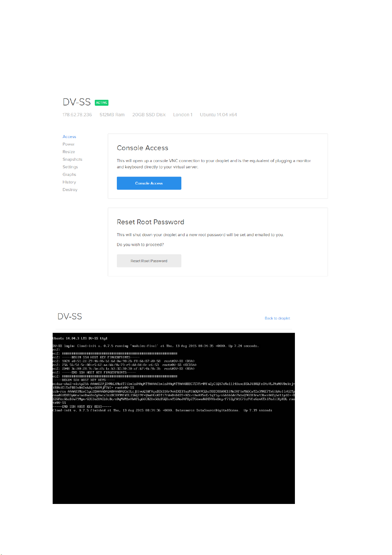Click the IP address 178.62.78.236
The image size is (392, 555).
[x=77, y=115]
